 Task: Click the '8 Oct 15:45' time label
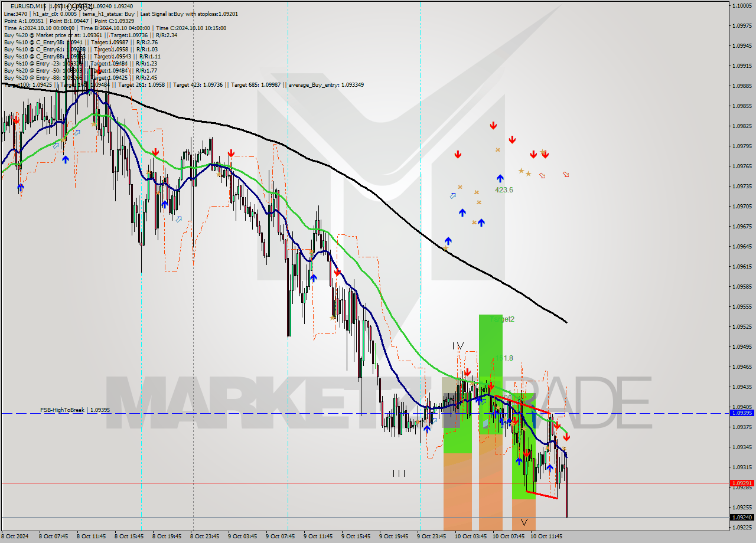(130, 537)
